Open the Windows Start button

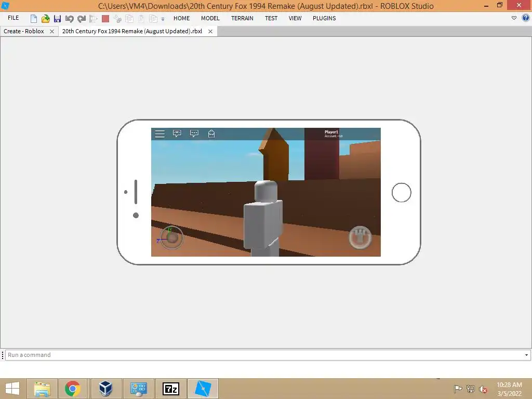coord(12,389)
